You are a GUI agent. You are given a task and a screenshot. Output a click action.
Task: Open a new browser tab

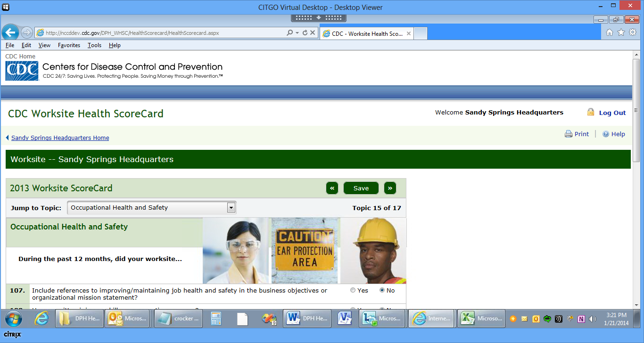tap(421, 33)
